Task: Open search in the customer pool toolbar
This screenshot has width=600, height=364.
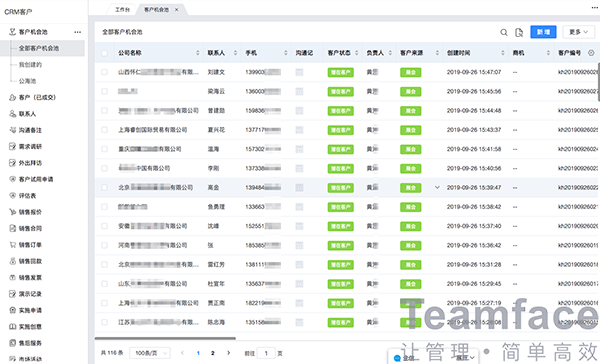Action: 504,33
